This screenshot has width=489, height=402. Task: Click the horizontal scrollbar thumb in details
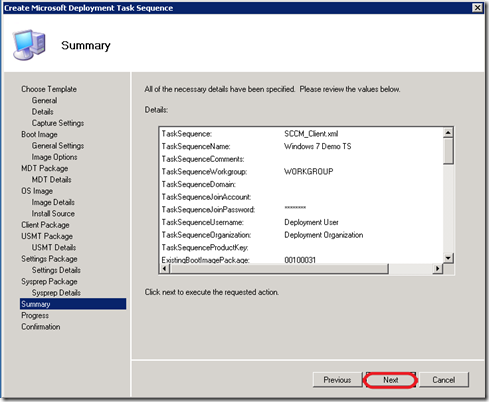pyautogui.click(x=279, y=268)
